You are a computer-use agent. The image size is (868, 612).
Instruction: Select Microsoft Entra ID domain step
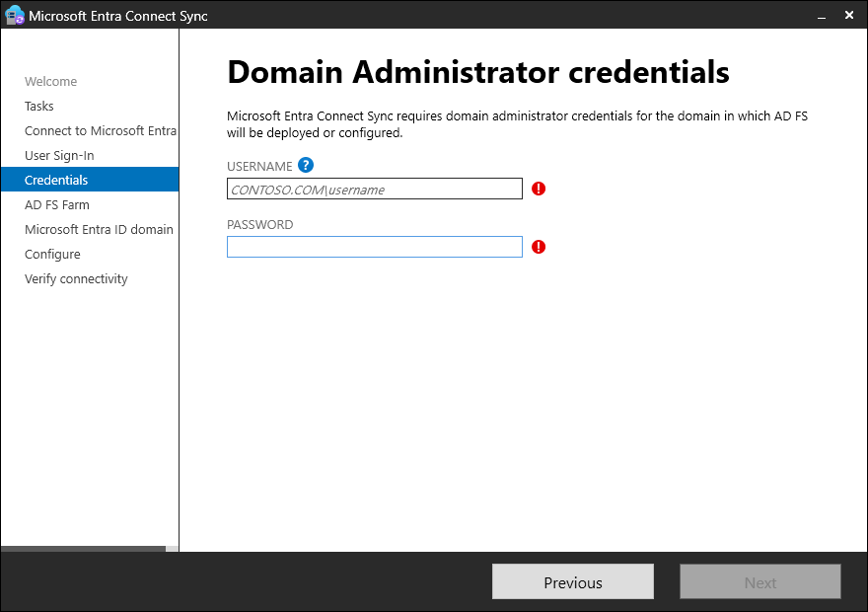coord(99,229)
